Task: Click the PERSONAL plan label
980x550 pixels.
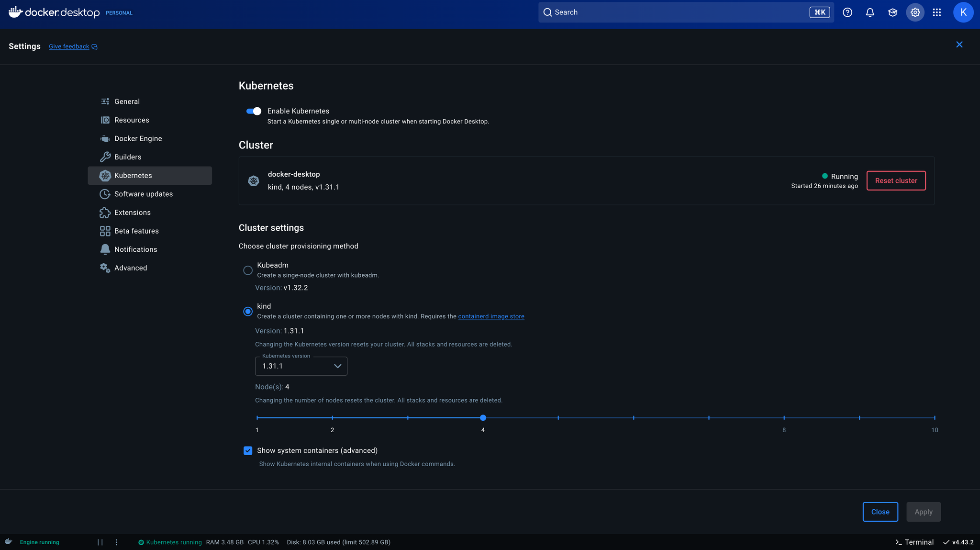Action: tap(119, 13)
